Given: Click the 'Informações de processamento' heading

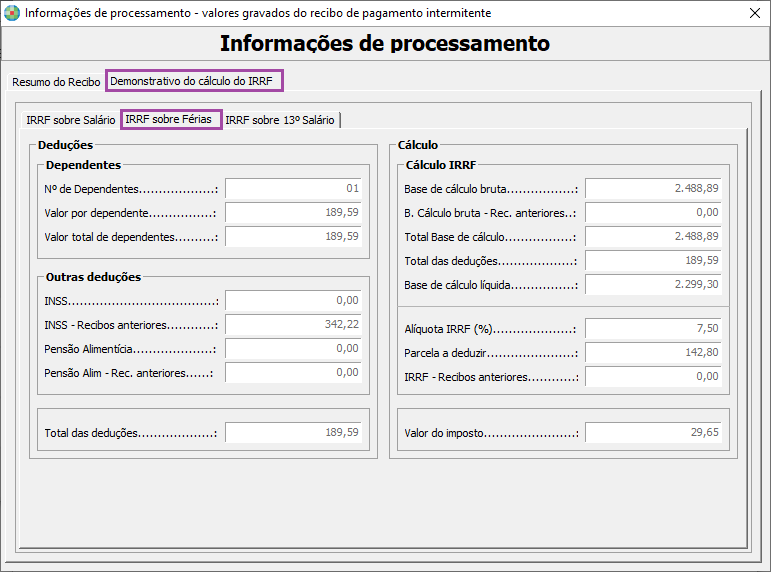Looking at the screenshot, I should (x=385, y=43).
